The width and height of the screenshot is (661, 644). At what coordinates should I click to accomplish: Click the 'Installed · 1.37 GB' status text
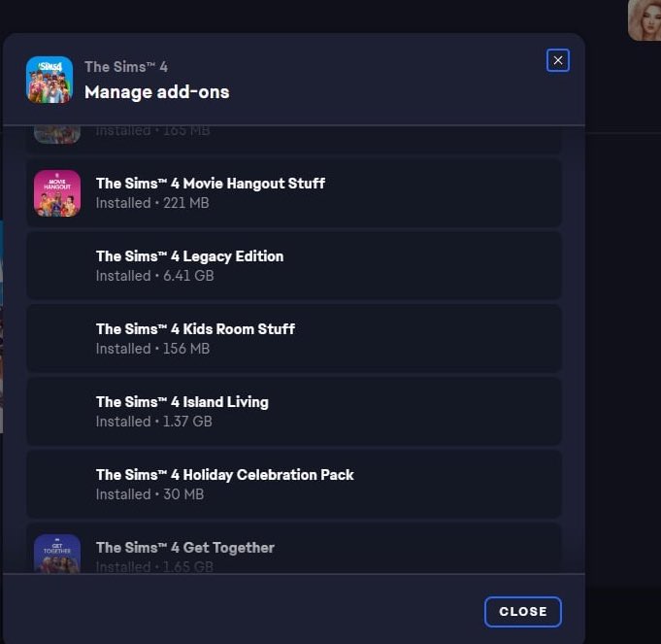[x=154, y=422]
